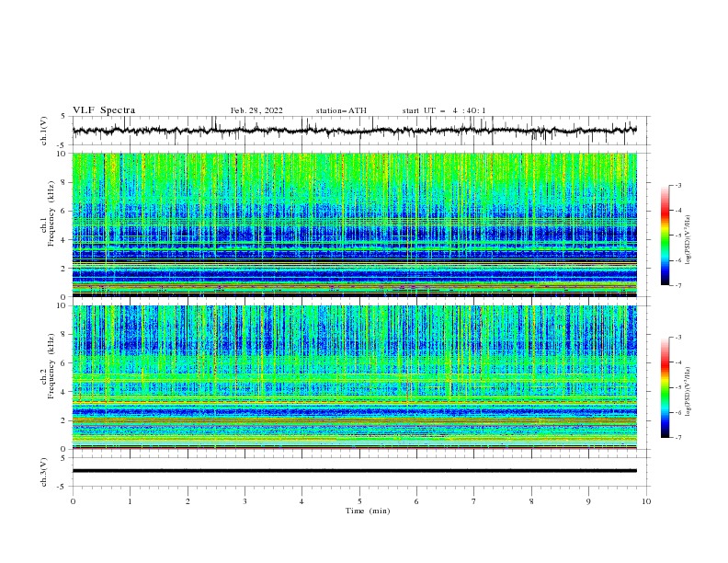This screenshot has width=728, height=563.
Task: Click the ch.1 spectrogram panel
Action: 354,224
